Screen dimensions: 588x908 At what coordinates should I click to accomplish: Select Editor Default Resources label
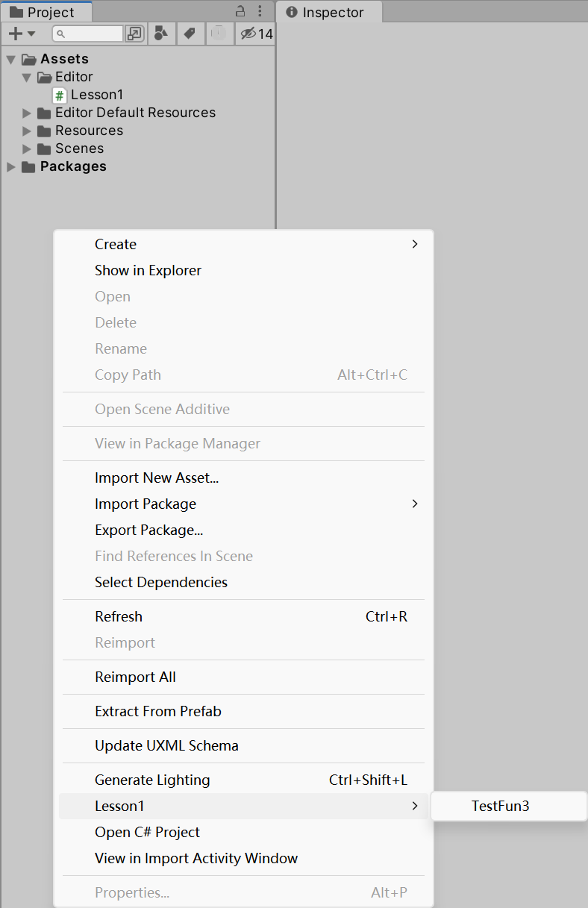pos(135,113)
